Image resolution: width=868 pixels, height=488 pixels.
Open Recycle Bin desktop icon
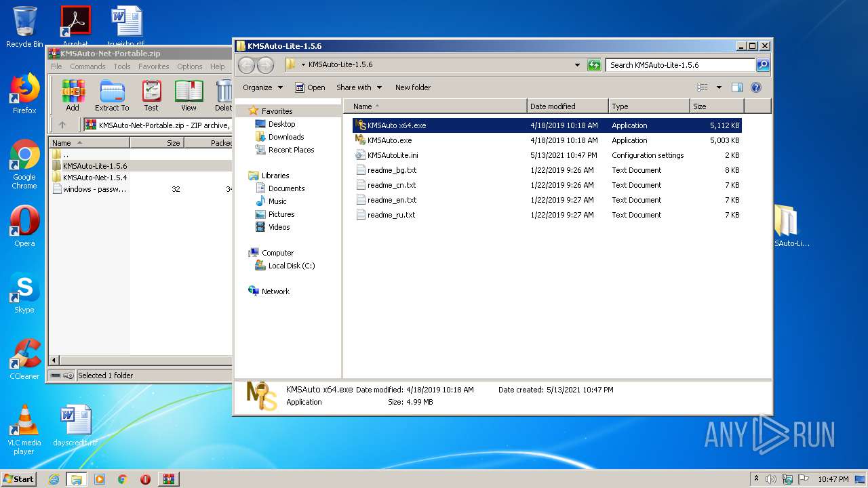click(x=24, y=27)
